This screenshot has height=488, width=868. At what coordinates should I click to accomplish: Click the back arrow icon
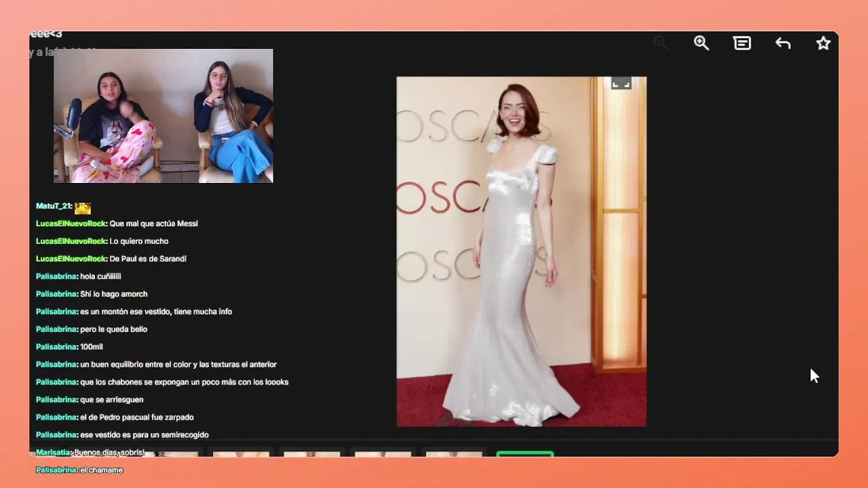[783, 43]
